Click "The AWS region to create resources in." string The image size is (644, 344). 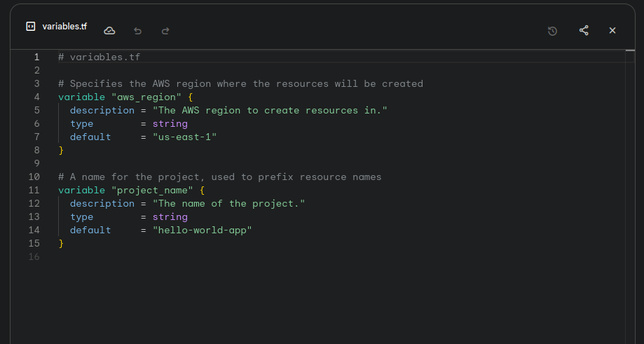[x=270, y=111]
